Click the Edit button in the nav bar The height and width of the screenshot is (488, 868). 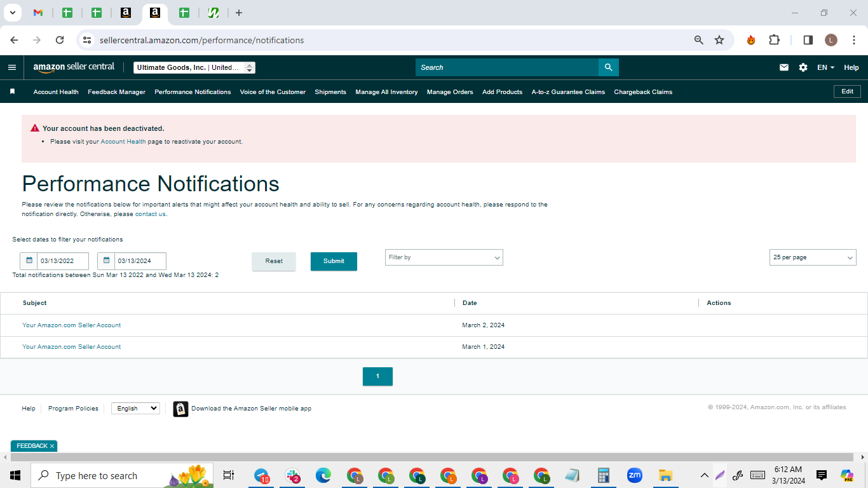(847, 91)
